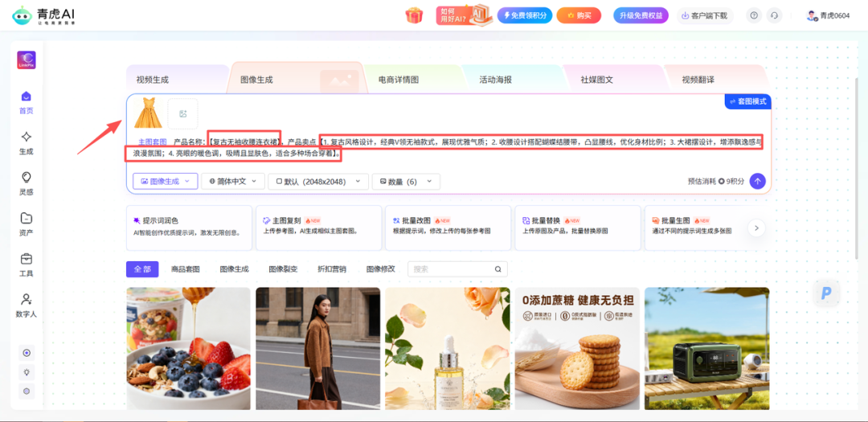The image size is (868, 422).
Task: Click the search magnifier icon
Action: [497, 269]
